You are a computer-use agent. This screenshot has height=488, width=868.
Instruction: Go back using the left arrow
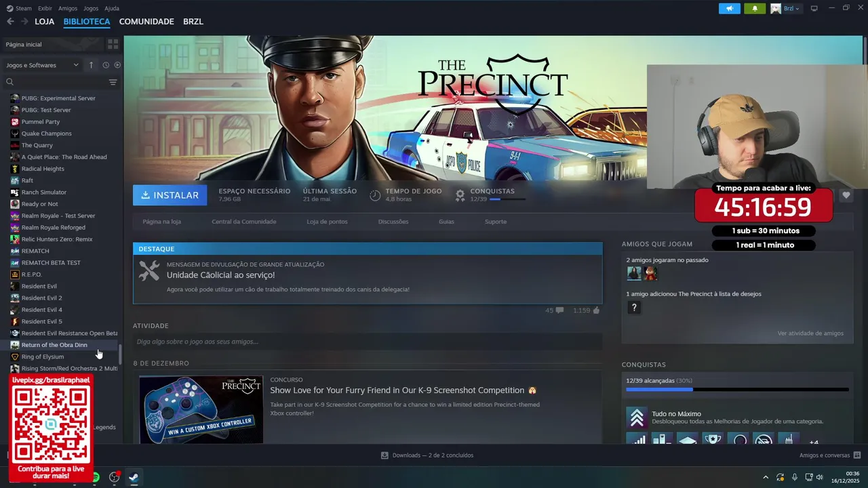tap(10, 22)
